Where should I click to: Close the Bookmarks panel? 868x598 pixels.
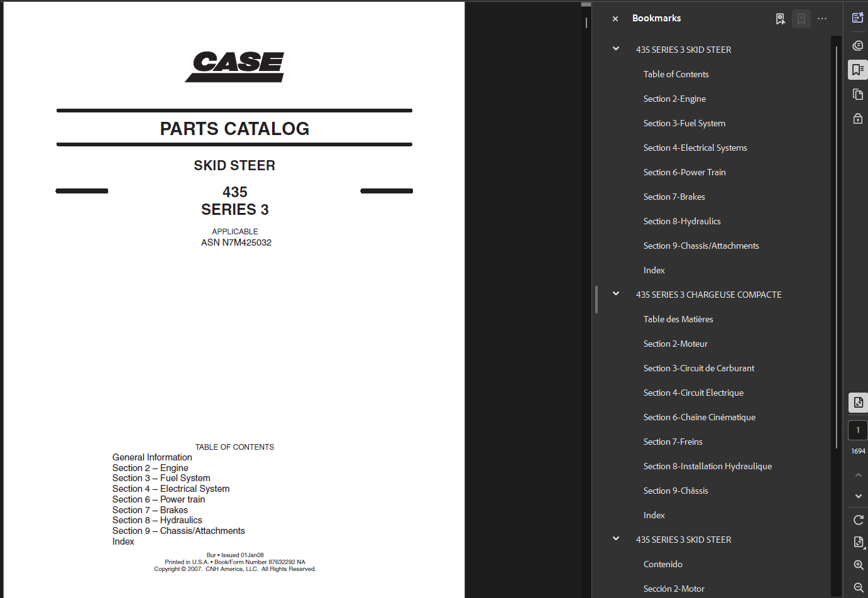[615, 19]
